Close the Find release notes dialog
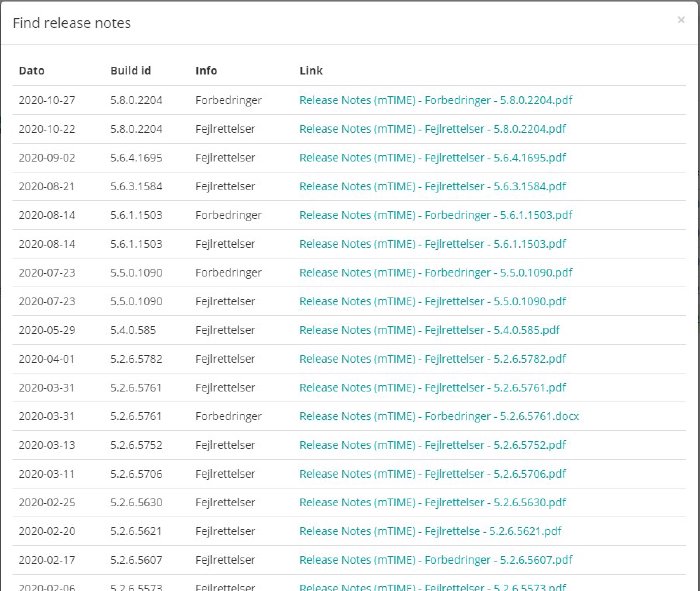 pos(681,19)
